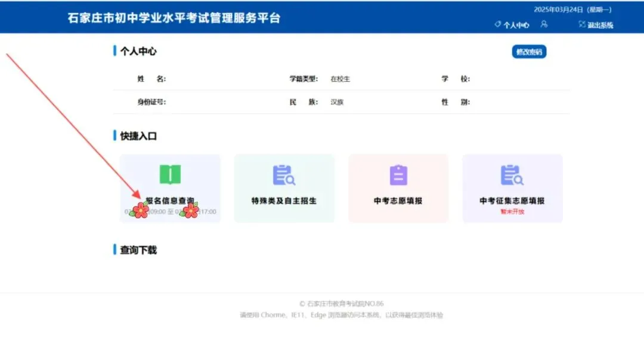The image size is (644, 337).
Task: Click the document search icon above 特殊类及自主招生
Action: tap(284, 175)
